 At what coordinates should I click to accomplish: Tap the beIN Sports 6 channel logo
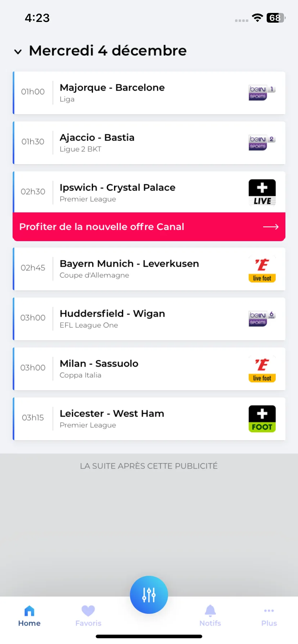(x=262, y=319)
